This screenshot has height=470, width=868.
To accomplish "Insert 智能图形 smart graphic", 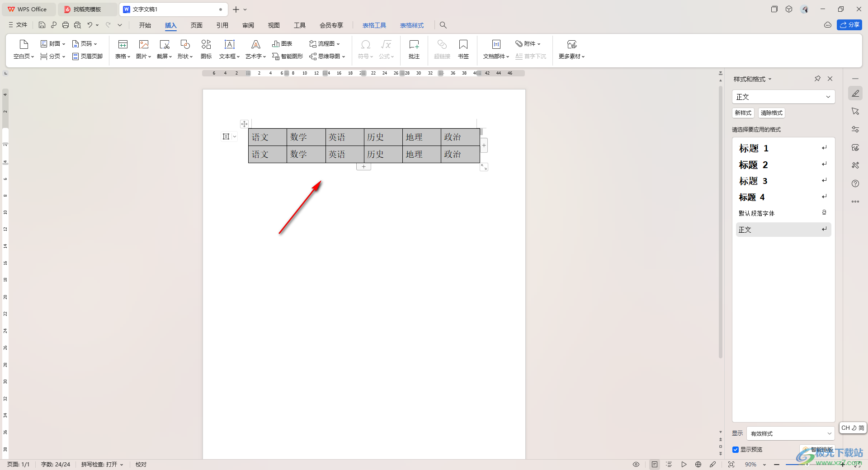I will pyautogui.click(x=288, y=56).
